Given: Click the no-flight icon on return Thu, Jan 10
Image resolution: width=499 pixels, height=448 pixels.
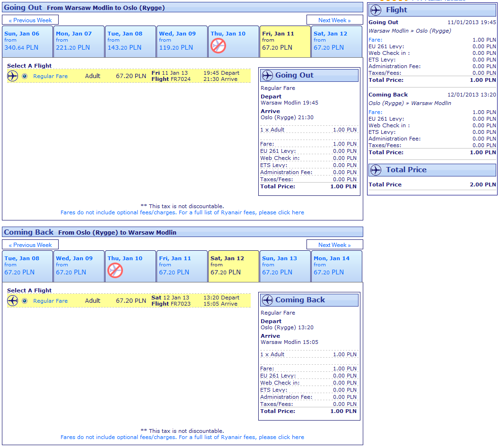Looking at the screenshot, I should pos(115,270).
